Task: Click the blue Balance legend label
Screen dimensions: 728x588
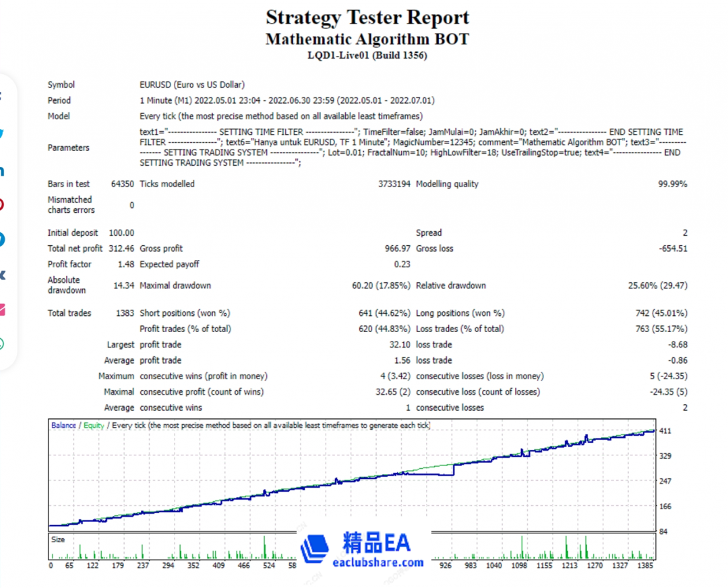Action: point(63,426)
